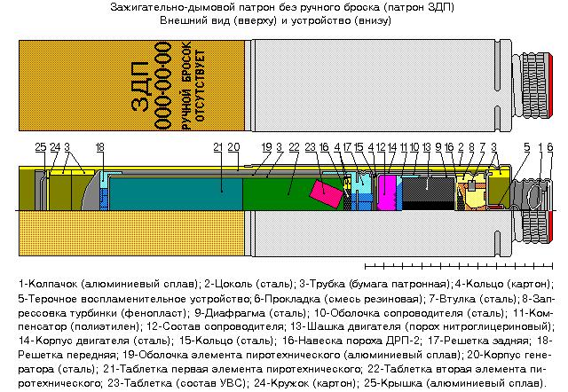
Task: Click legend entry '21-Таблетка первая элемента пиротехнического'
Action: [233, 369]
